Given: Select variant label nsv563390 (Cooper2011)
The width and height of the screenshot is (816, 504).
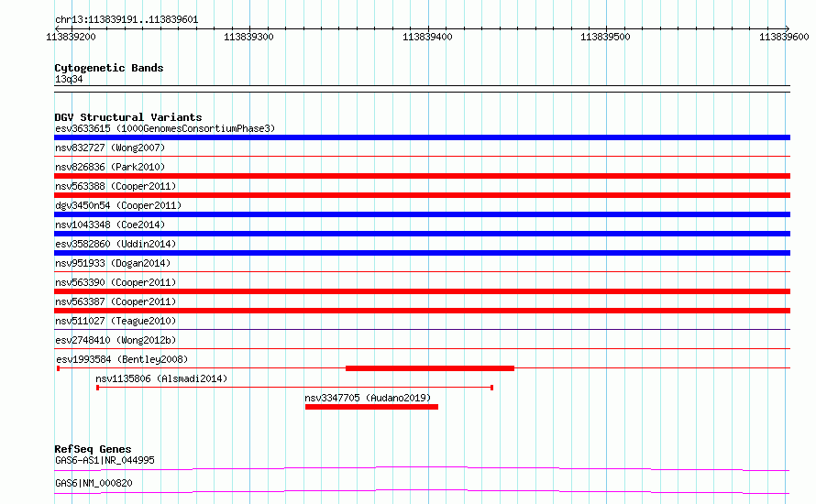Looking at the screenshot, I should point(116,282).
